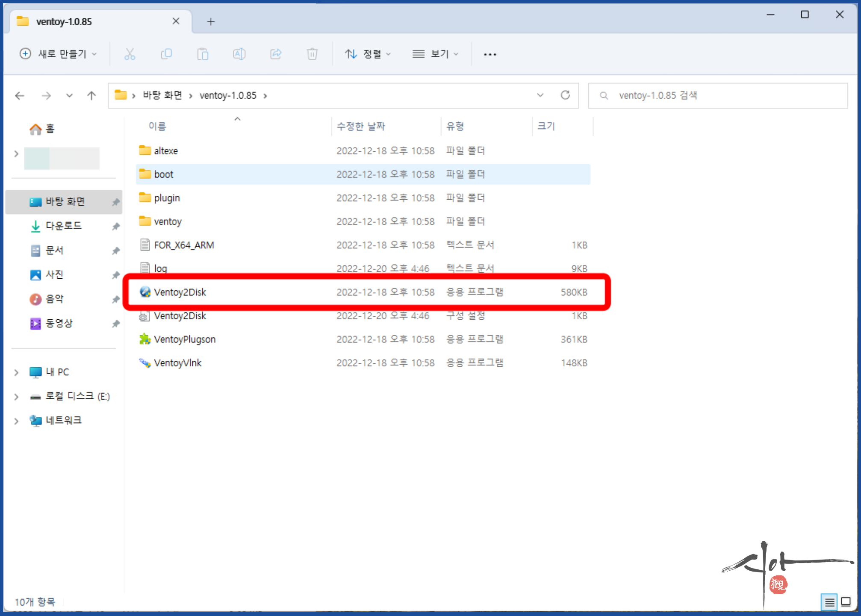Click the Delete trash can icon

(312, 54)
